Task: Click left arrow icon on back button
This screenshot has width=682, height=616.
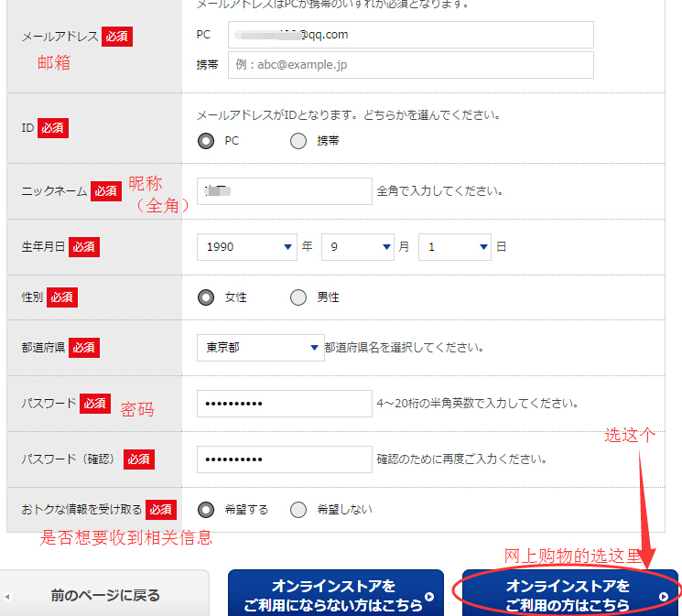Action: click(x=7, y=596)
